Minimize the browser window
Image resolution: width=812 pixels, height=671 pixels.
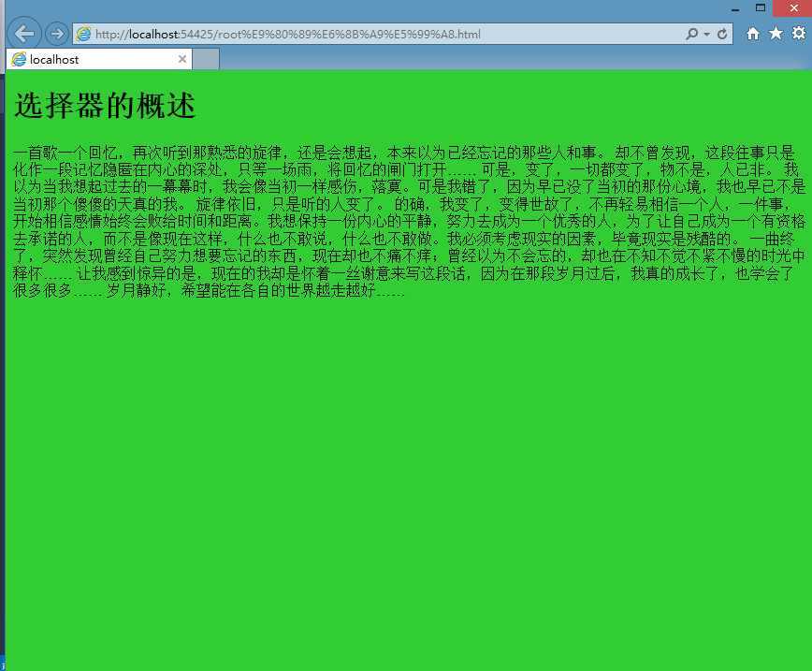[735, 8]
